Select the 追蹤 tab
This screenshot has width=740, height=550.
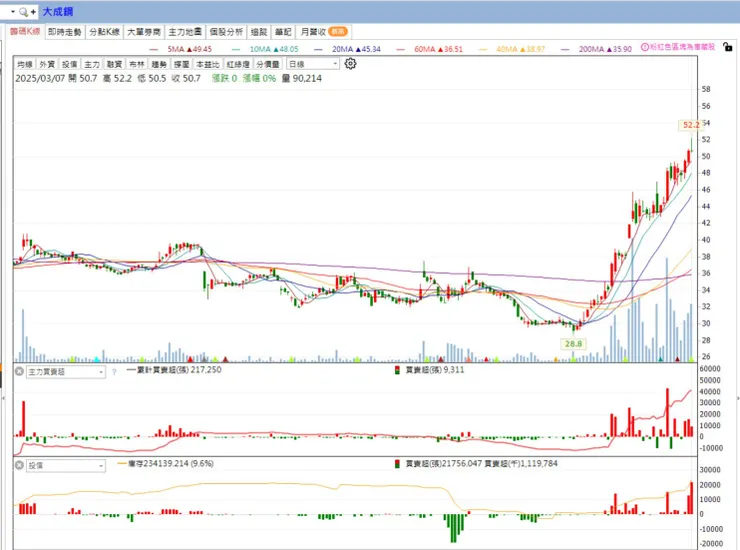click(x=259, y=32)
